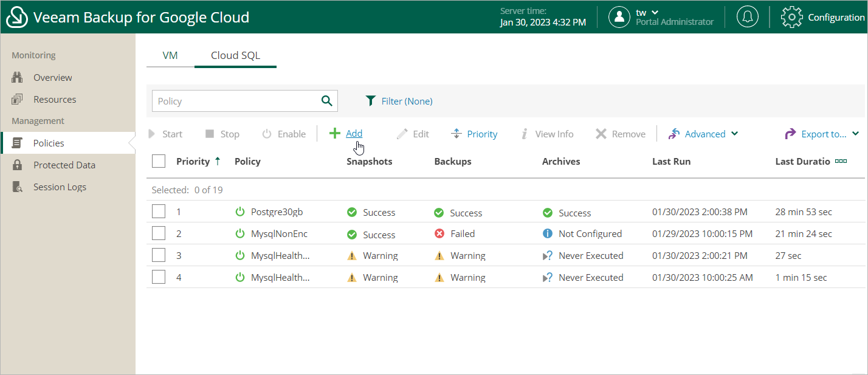Click the 28 min 53 sec duration
The height and width of the screenshot is (375, 868).
click(x=804, y=212)
